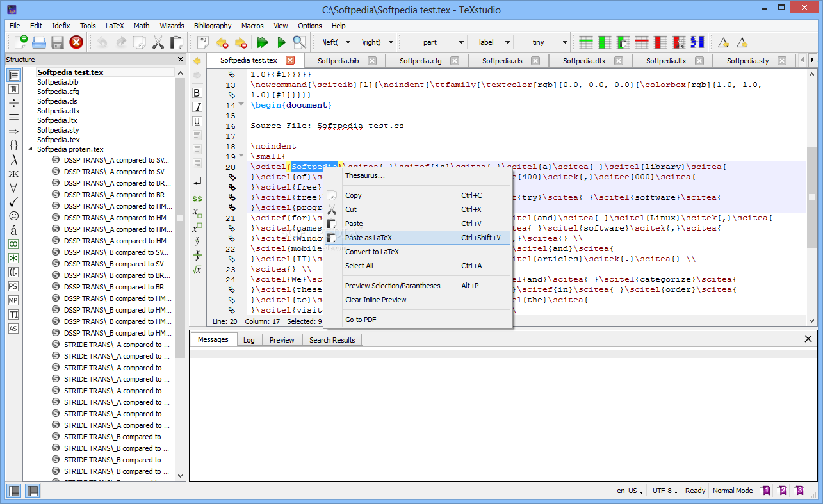This screenshot has width=823, height=504.
Task: Open the en_US language dropdown
Action: tap(630, 491)
